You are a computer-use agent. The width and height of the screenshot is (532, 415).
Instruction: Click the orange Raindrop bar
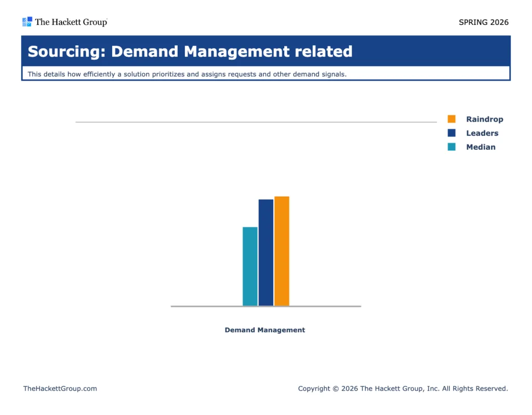pos(282,251)
